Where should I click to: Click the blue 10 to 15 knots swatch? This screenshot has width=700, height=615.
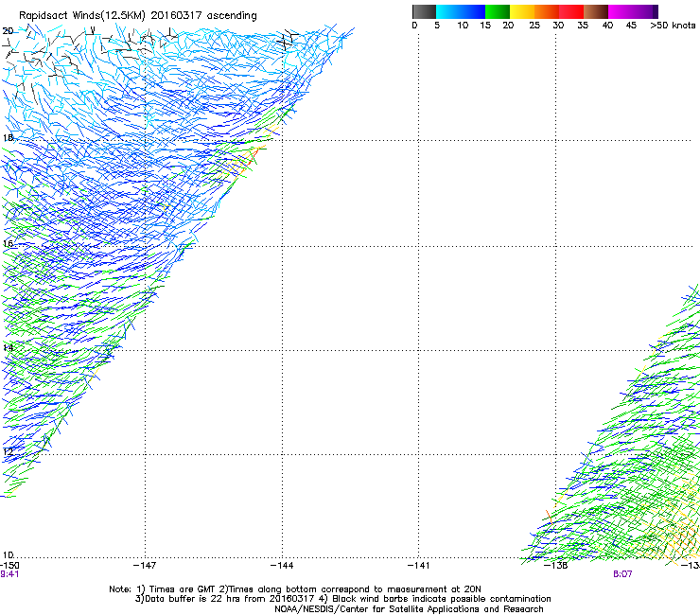click(x=473, y=11)
